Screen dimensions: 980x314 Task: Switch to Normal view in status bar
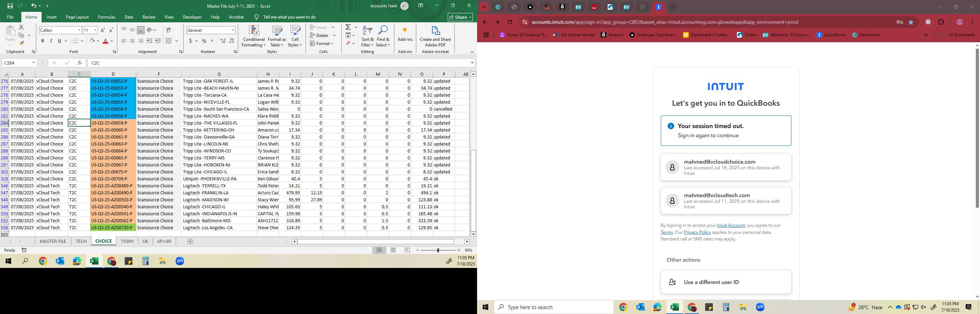[379, 250]
